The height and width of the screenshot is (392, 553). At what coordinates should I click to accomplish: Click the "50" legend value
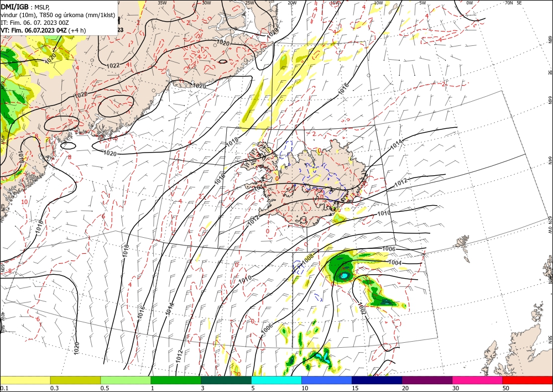click(x=506, y=388)
